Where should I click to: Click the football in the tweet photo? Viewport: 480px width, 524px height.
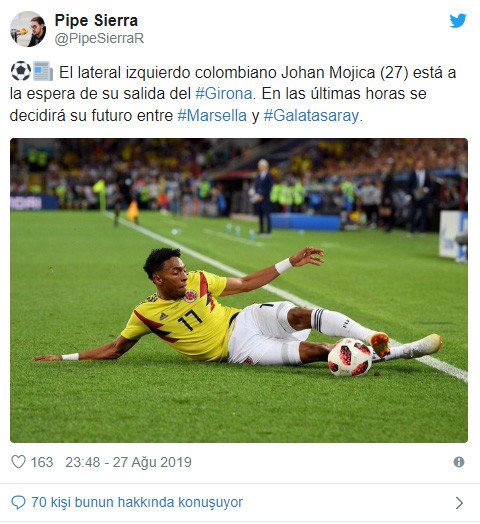click(350, 357)
